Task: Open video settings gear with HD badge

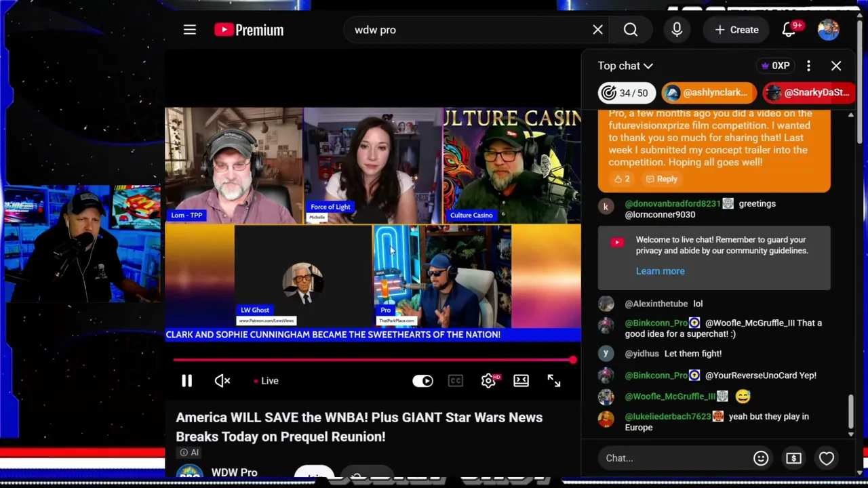Action: [x=489, y=381]
